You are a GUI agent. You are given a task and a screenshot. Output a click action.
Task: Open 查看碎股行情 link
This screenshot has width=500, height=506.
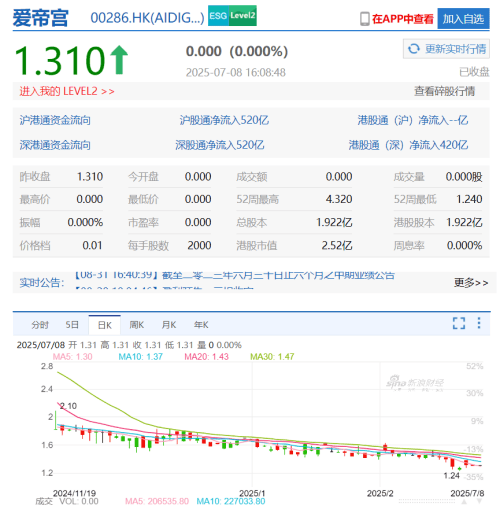tap(444, 91)
